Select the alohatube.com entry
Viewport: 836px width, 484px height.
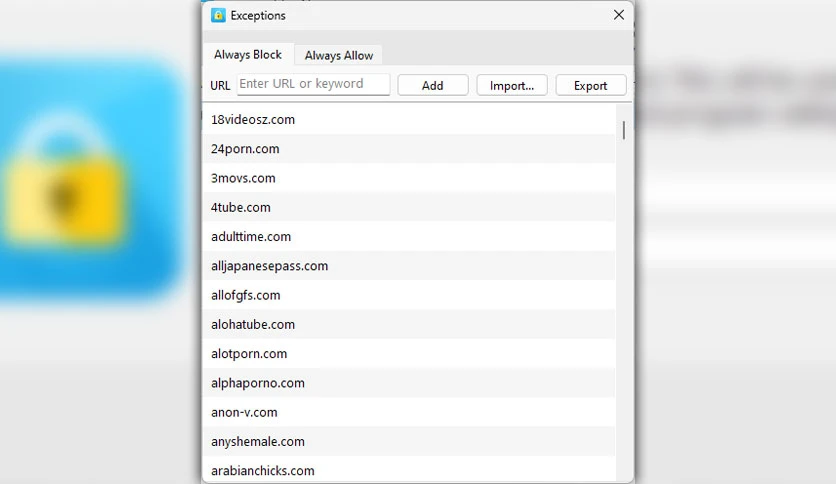pos(409,325)
